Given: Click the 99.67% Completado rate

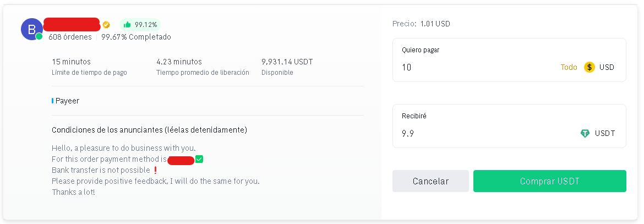Looking at the screenshot, I should tap(136, 37).
